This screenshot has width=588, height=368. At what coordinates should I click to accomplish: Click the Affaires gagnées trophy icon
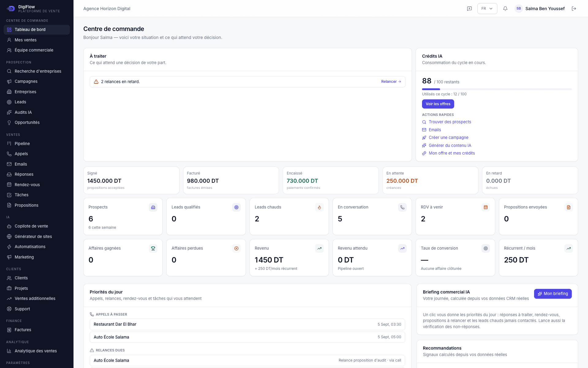(x=153, y=248)
